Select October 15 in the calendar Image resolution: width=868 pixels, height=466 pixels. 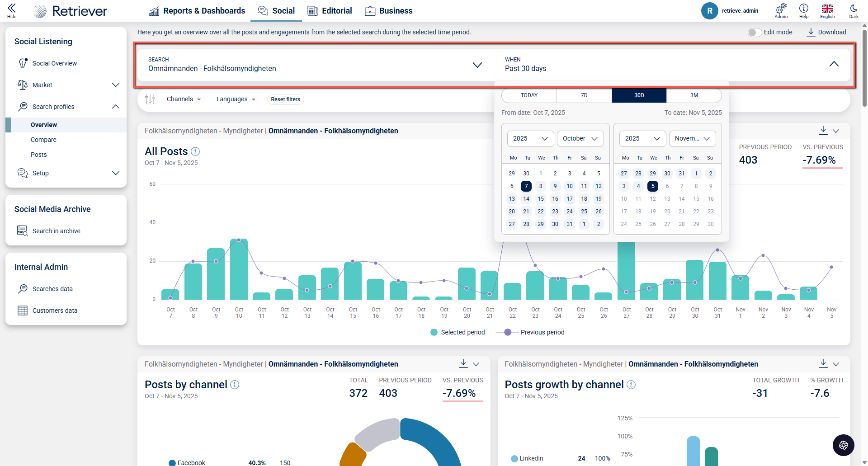pos(541,199)
